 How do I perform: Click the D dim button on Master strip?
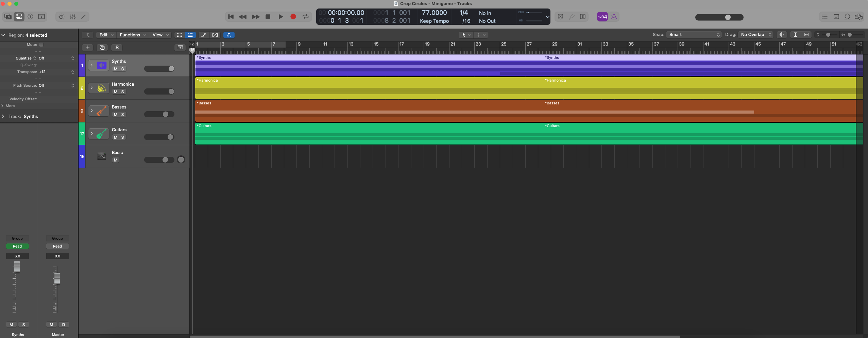pyautogui.click(x=64, y=325)
